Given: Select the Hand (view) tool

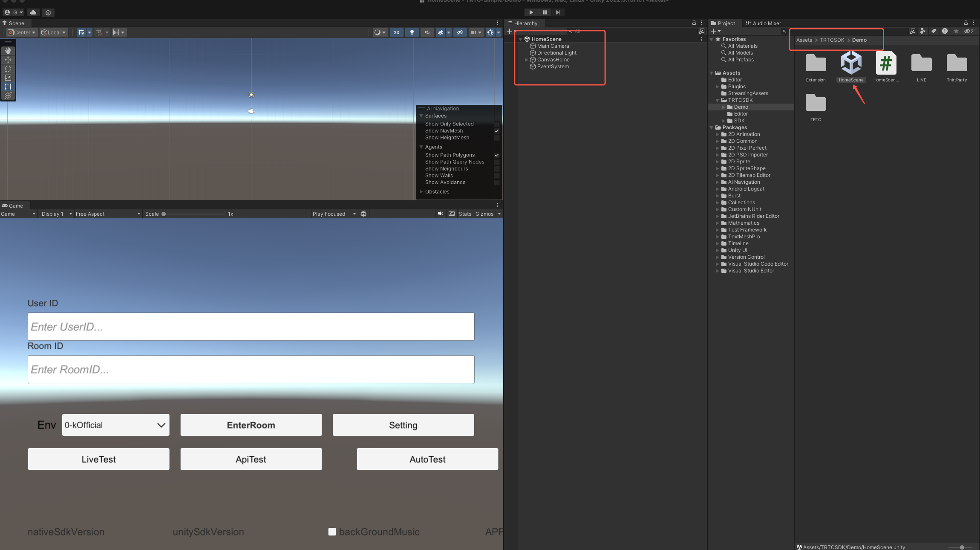Looking at the screenshot, I should pyautogui.click(x=8, y=50).
